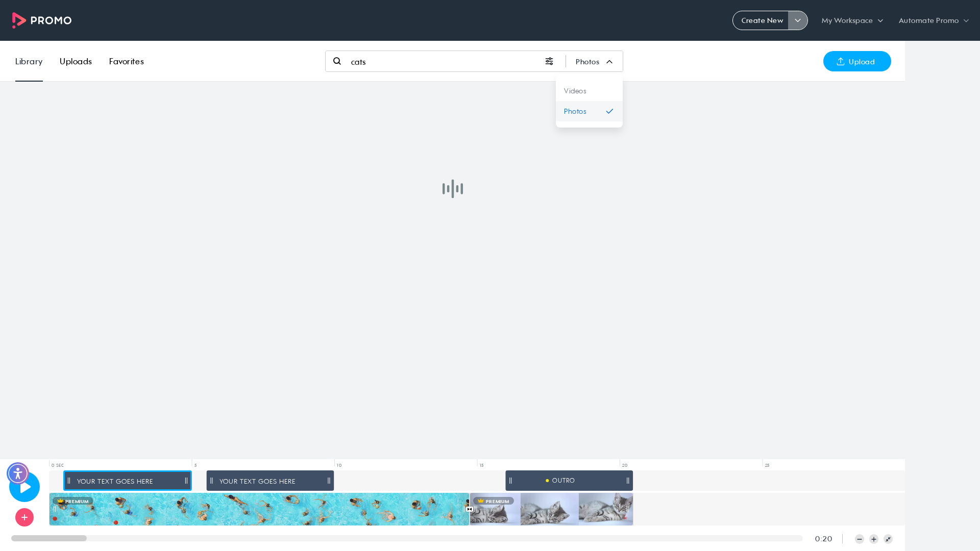The height and width of the screenshot is (551, 980).
Task: Open the search filters icon
Action: [549, 61]
